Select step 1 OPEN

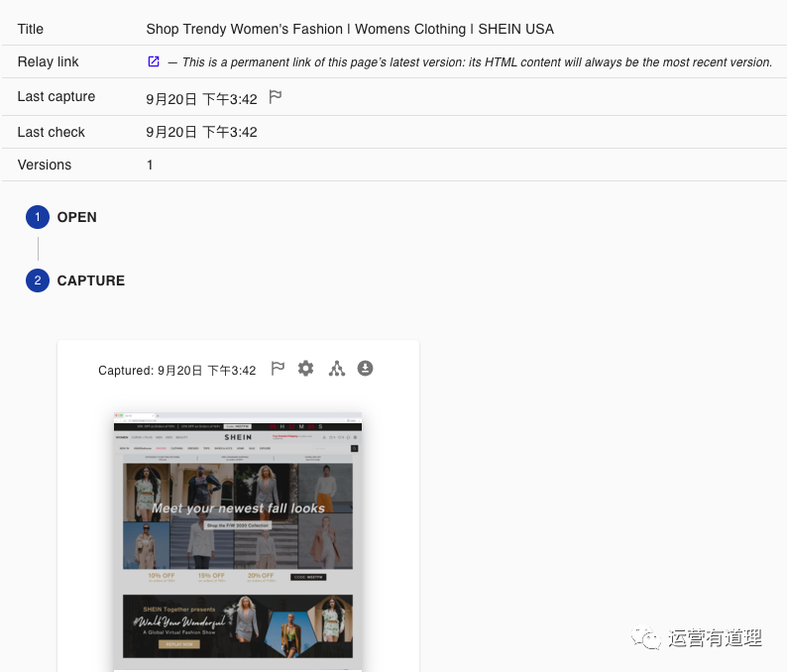tap(61, 217)
